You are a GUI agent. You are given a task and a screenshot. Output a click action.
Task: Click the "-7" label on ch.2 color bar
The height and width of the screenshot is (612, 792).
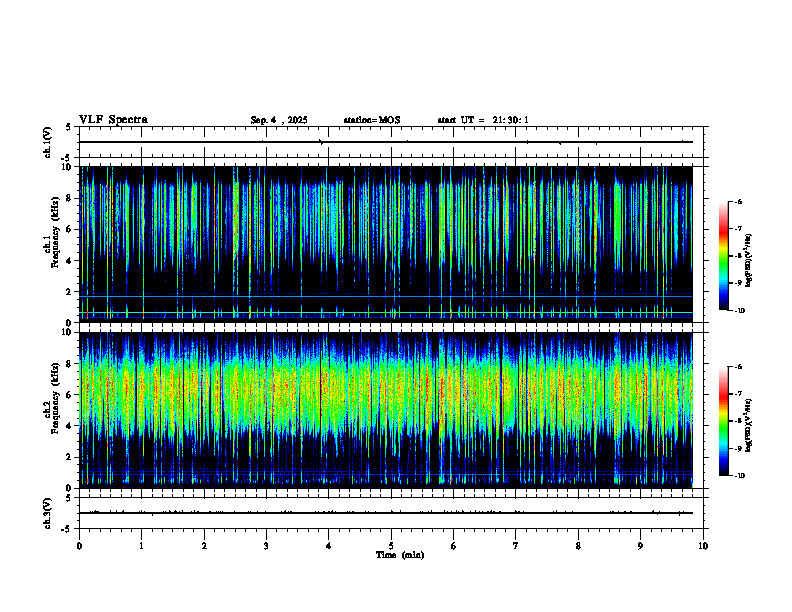[x=738, y=394]
